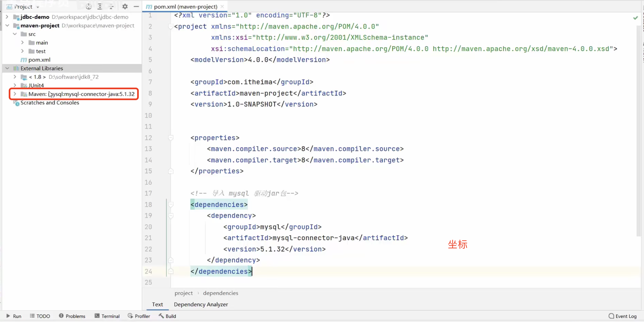Screen dimensions: 644x322
Task: Click the inspection green checkmark icon
Action: (x=635, y=18)
